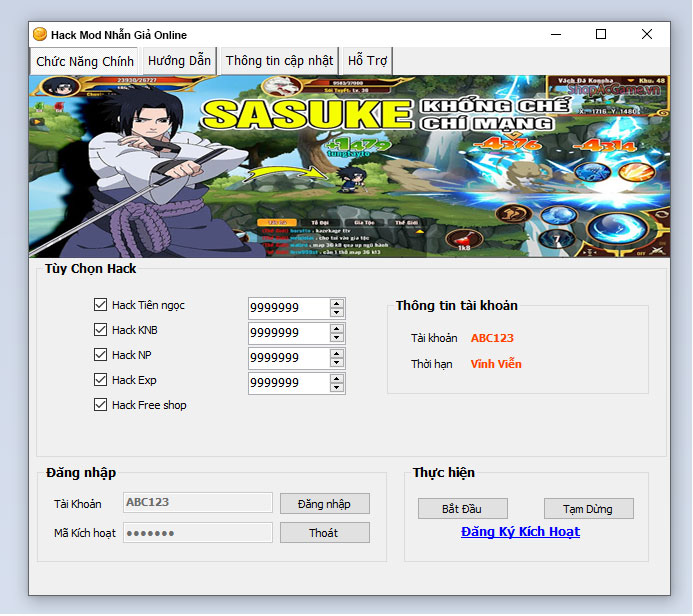Toggle the Hack Free shop checkbox
The width and height of the screenshot is (693, 616).
(100, 405)
